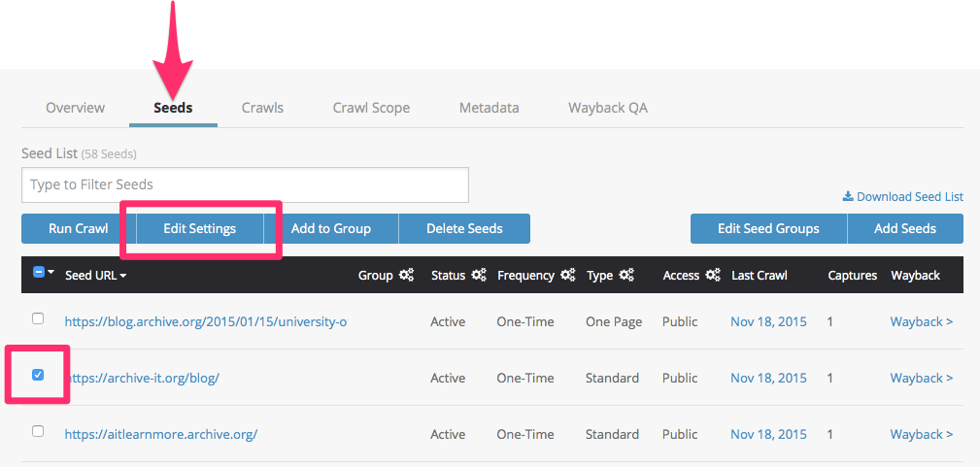
Task: Click the Run Crawl button
Action: coord(79,229)
